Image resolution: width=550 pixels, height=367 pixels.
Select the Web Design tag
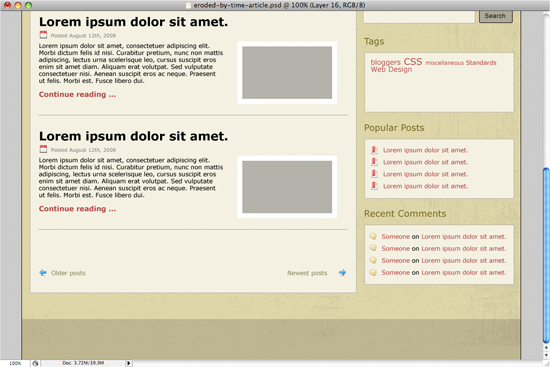391,69
